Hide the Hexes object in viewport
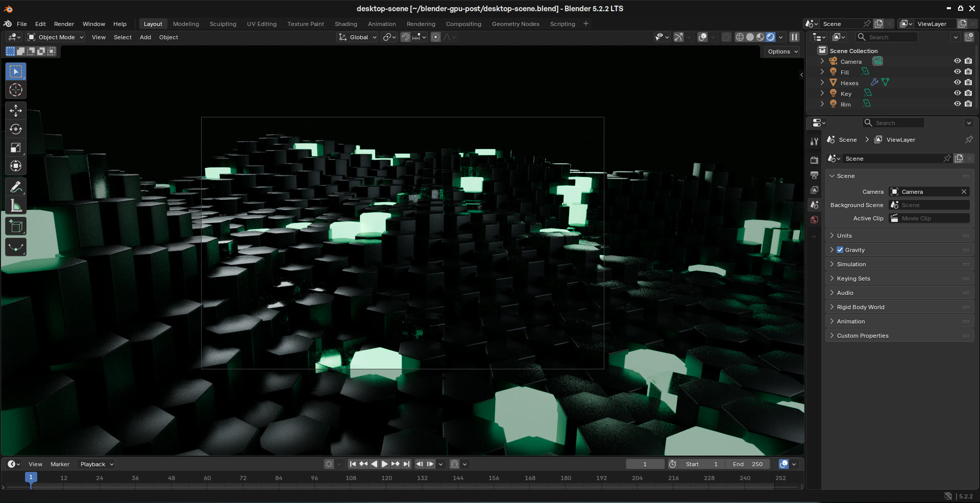 pyautogui.click(x=958, y=83)
